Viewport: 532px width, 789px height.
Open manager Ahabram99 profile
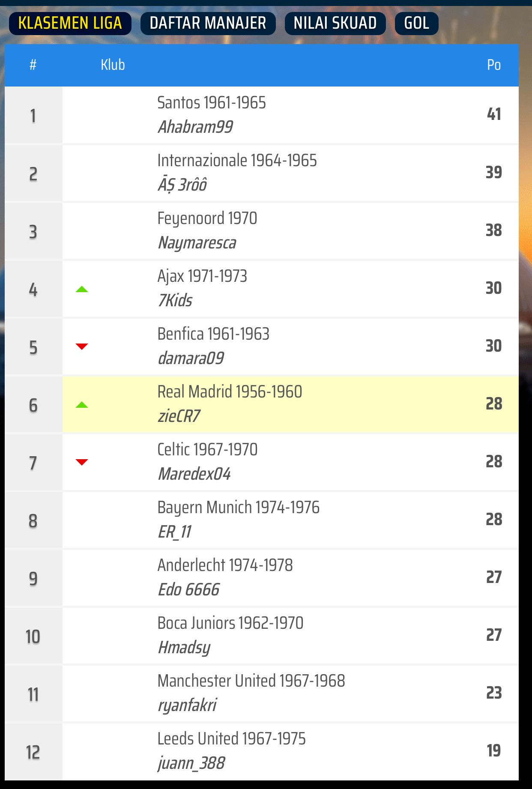pos(195,127)
